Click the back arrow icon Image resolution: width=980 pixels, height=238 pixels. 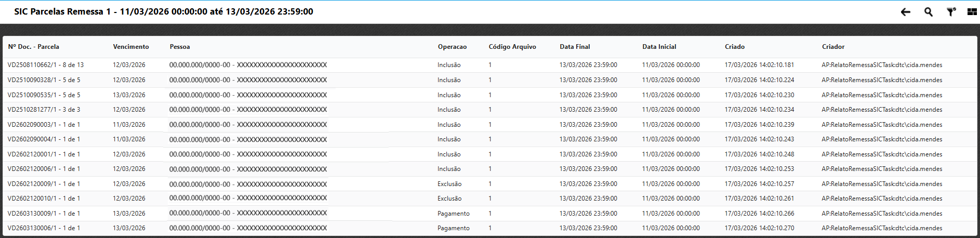pyautogui.click(x=906, y=12)
